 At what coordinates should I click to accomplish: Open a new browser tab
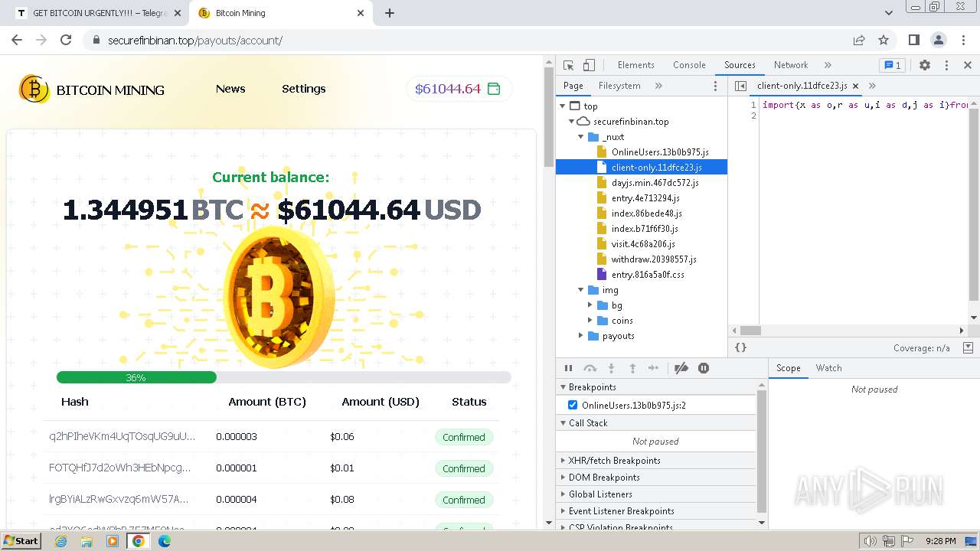[x=389, y=13]
